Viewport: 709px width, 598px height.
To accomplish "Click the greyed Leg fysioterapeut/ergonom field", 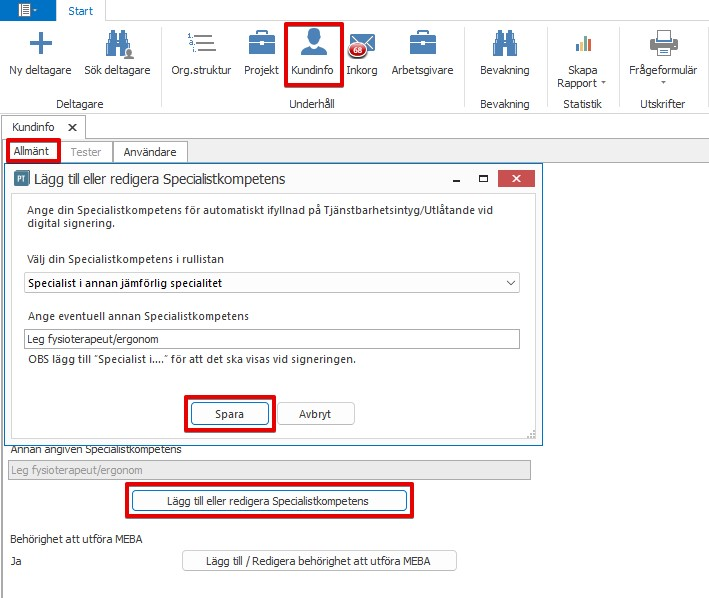I will point(269,470).
